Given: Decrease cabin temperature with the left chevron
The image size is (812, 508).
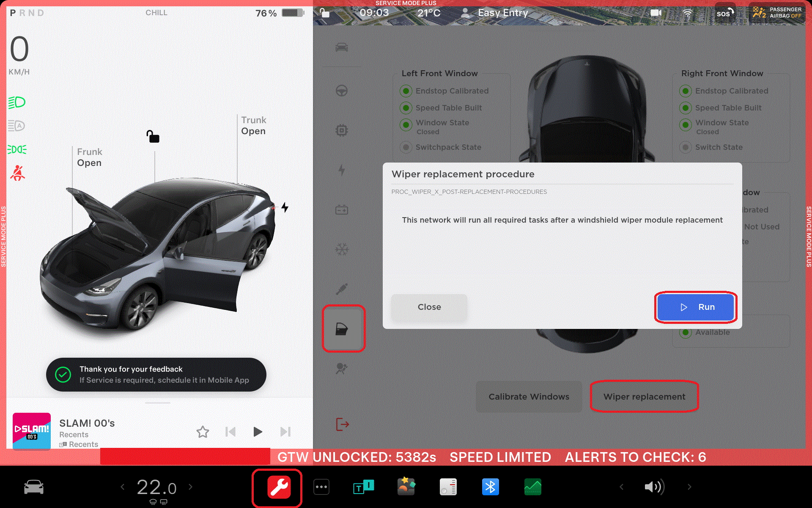Looking at the screenshot, I should coord(123,487).
